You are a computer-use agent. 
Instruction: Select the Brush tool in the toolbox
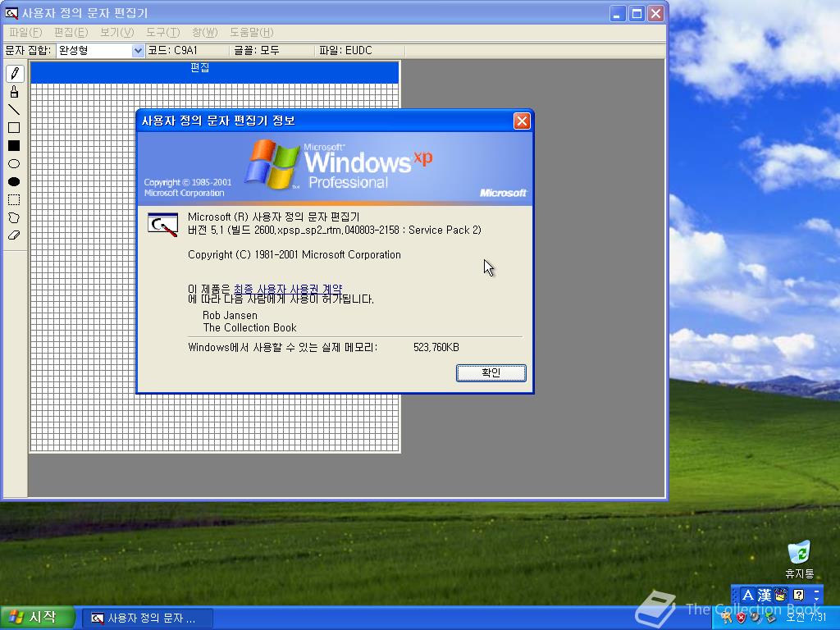coord(15,92)
